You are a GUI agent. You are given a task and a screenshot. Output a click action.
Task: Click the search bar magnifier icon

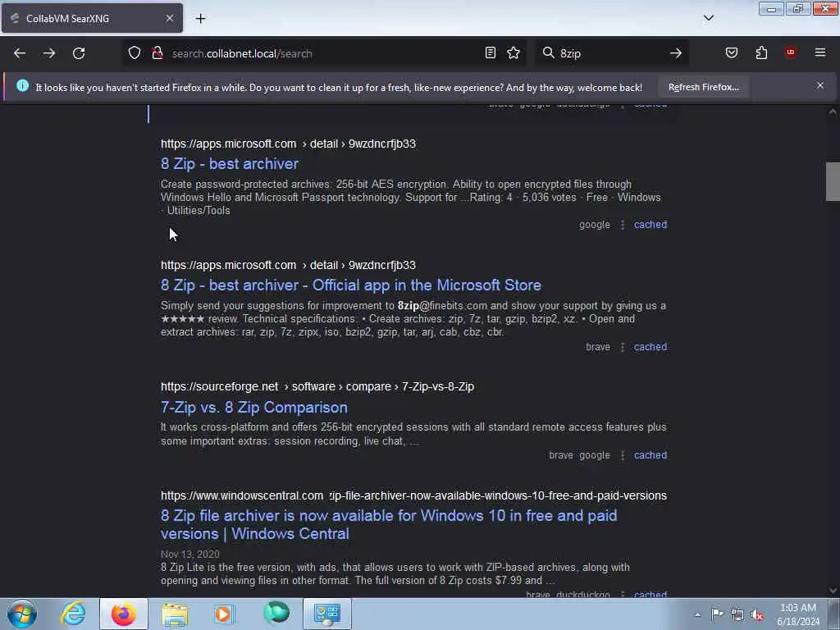pos(548,52)
